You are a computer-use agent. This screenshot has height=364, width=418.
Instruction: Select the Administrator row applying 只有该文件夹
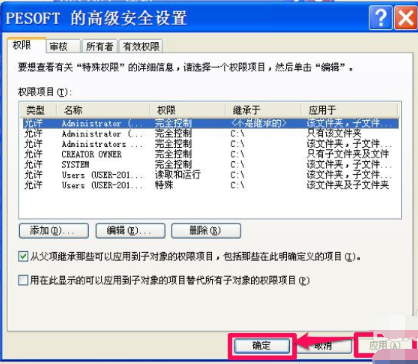(x=210, y=134)
